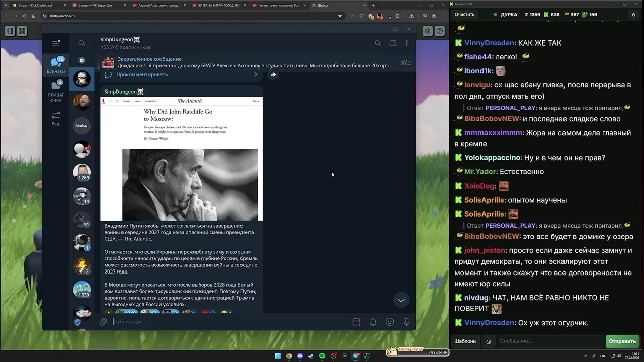
Task: Open Discord from the taskbar
Action: tap(300, 356)
